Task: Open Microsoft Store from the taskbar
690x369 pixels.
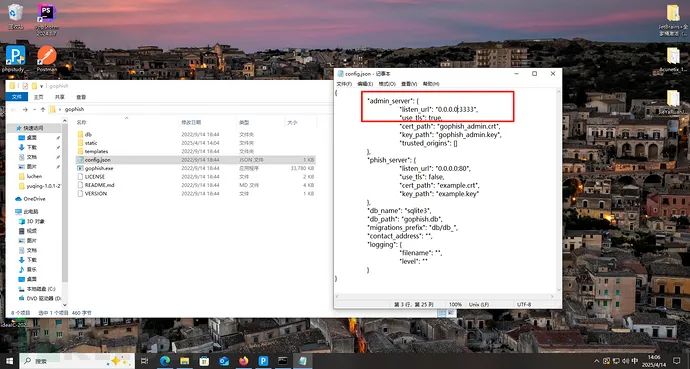Action: click(x=204, y=361)
